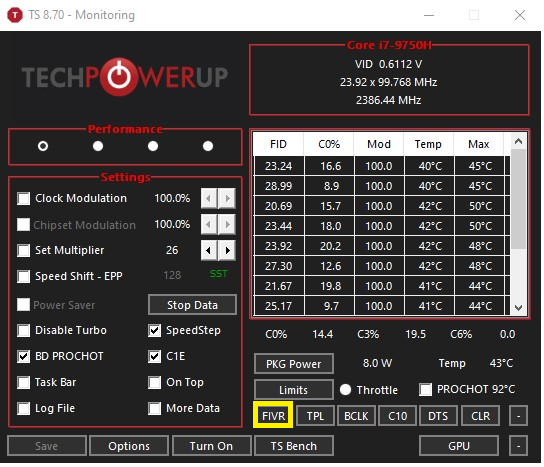This screenshot has width=544, height=467.
Task: Open the Options dialog
Action: (x=129, y=445)
